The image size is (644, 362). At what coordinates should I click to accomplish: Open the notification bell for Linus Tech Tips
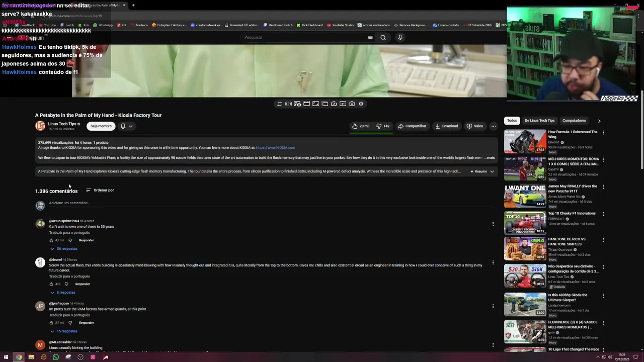[x=123, y=126]
